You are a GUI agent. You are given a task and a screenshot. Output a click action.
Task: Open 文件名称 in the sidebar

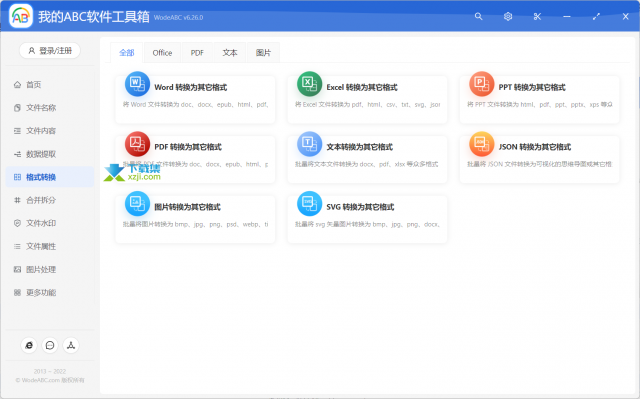[50, 108]
